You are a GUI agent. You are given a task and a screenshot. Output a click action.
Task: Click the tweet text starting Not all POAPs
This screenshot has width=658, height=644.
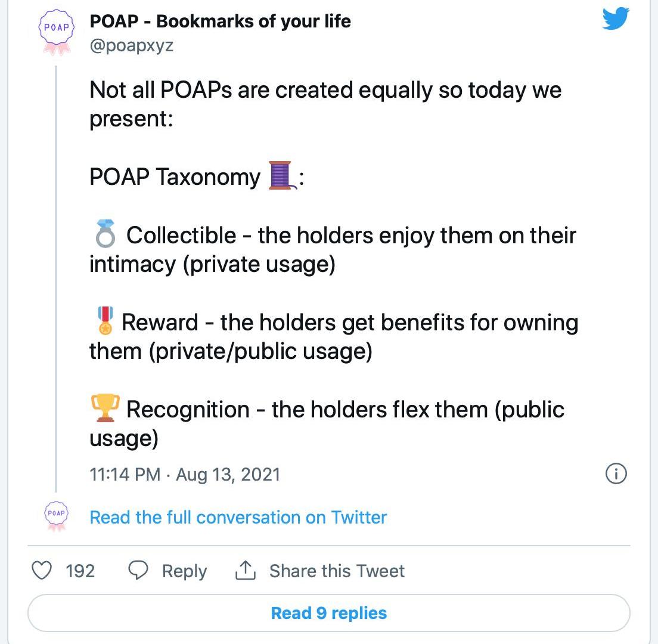tap(325, 104)
